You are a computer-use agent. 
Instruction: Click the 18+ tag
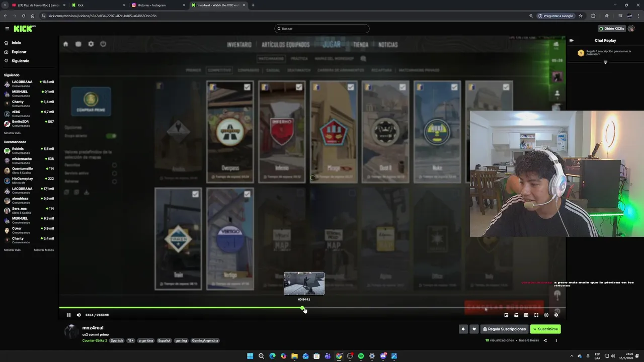click(x=131, y=340)
